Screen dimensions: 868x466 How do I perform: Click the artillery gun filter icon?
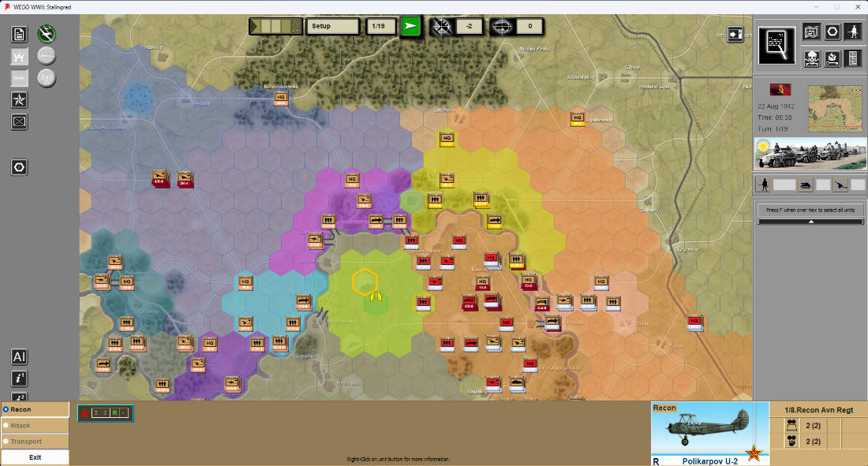pos(841,185)
